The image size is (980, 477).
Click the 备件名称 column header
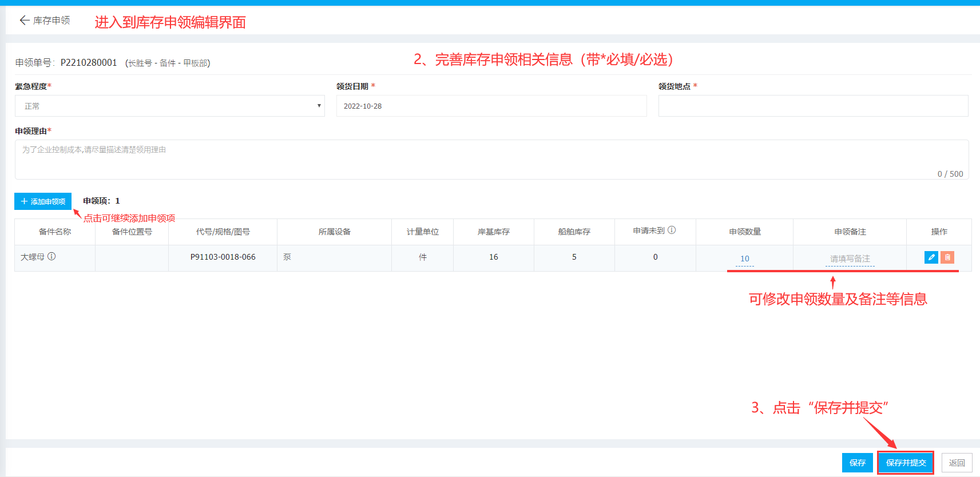pyautogui.click(x=55, y=232)
